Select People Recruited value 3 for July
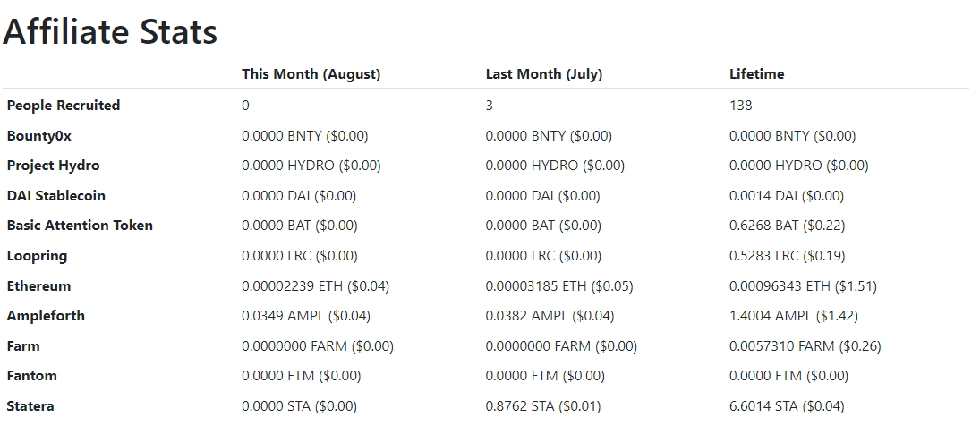The image size is (980, 426). pyautogui.click(x=490, y=106)
